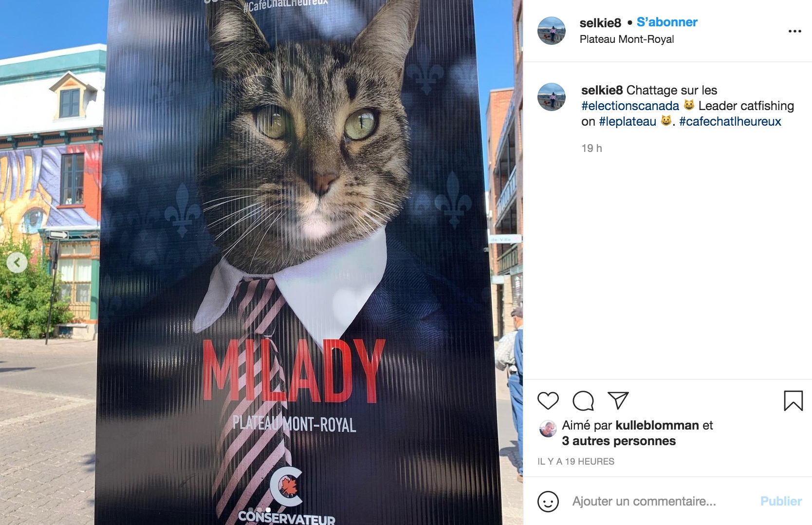Image resolution: width=812 pixels, height=525 pixels.
Task: Click the selkie8 username in the caption
Action: click(602, 90)
